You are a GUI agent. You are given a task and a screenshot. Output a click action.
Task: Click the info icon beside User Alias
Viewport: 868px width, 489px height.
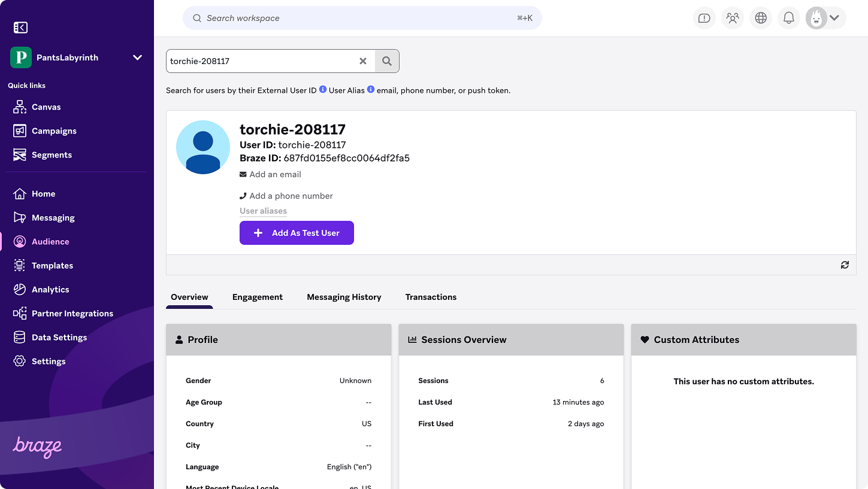point(370,89)
